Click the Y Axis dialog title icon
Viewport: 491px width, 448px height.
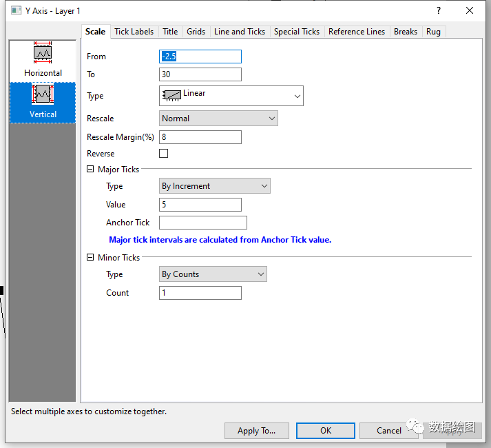point(16,10)
